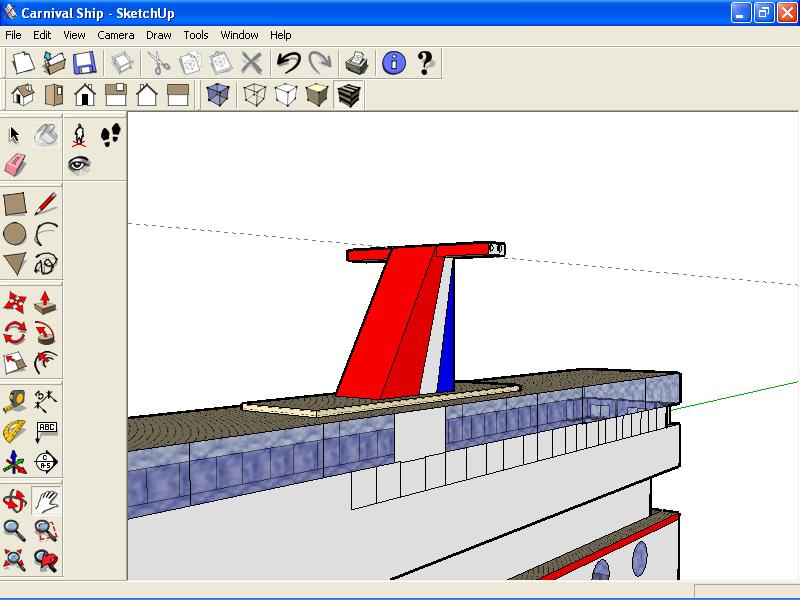Click the Make Component icon
This screenshot has height=600, width=800.
click(122, 63)
